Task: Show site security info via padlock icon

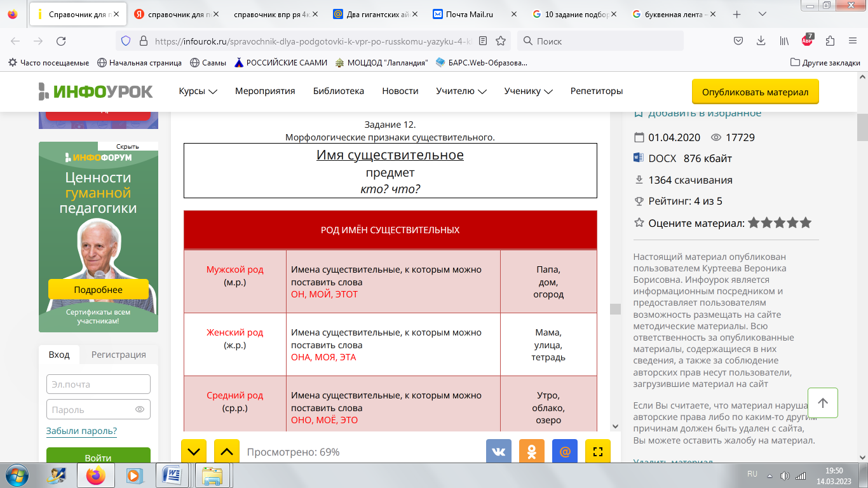Action: click(143, 41)
